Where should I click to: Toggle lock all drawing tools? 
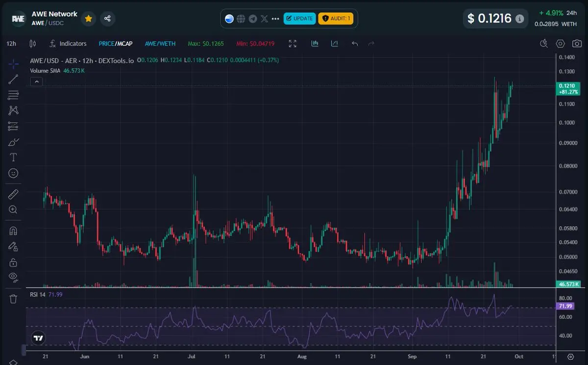(x=13, y=262)
